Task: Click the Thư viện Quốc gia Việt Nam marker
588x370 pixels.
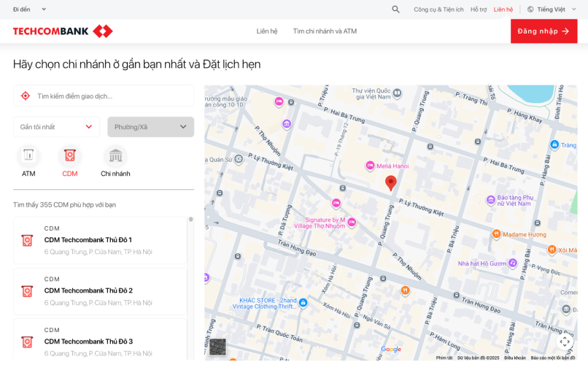Action: (397, 92)
